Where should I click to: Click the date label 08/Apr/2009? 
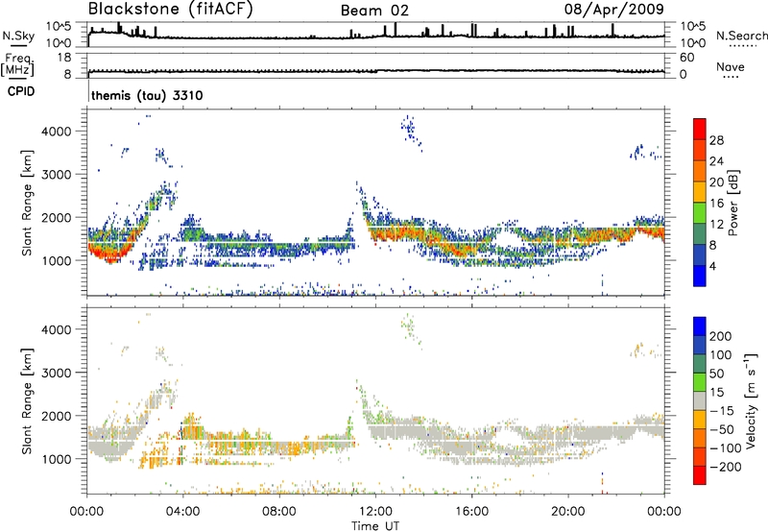point(614,10)
